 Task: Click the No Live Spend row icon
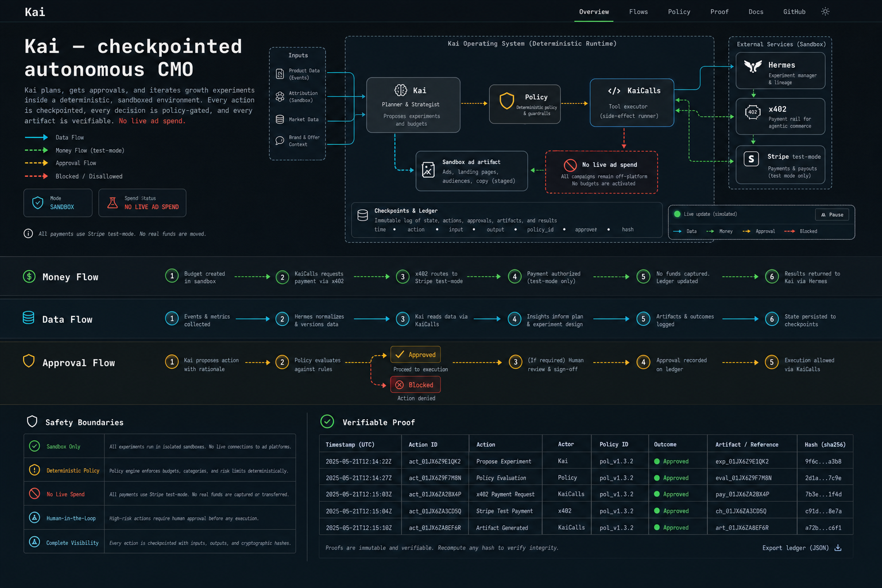pos(34,493)
